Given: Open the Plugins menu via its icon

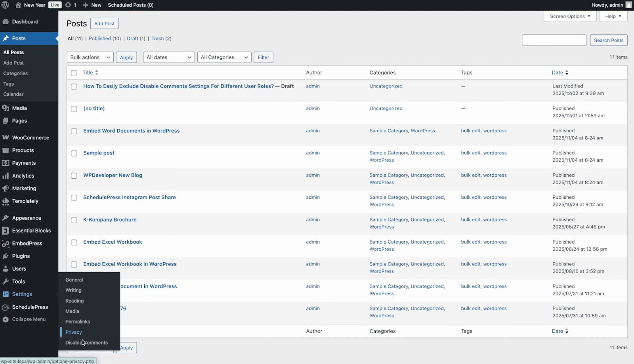Looking at the screenshot, I should tap(6, 256).
